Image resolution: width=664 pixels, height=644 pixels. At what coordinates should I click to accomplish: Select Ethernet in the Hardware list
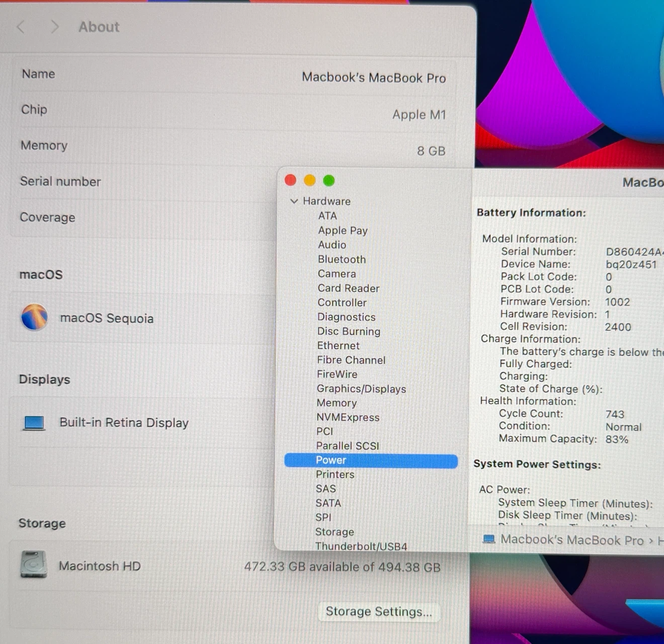click(x=338, y=346)
